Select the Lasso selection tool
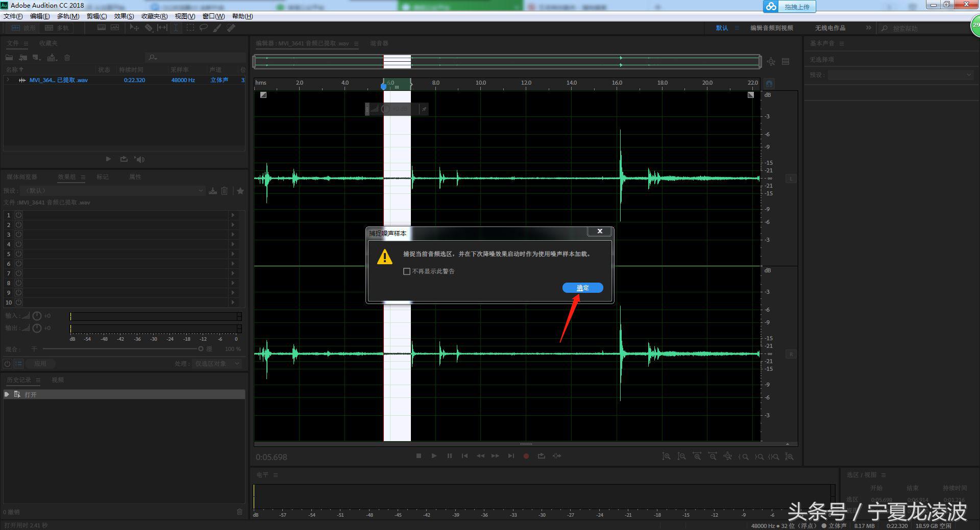980x530 pixels. click(204, 28)
